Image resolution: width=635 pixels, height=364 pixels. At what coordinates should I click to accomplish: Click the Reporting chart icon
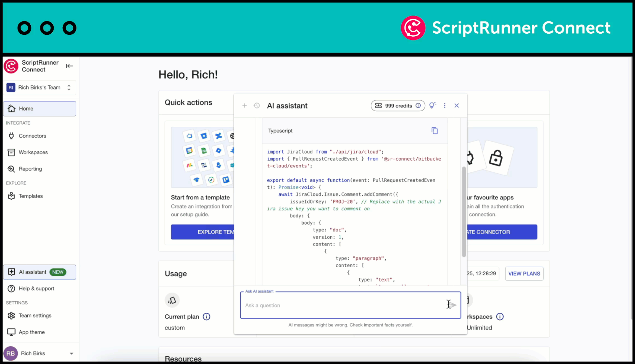pos(11,169)
